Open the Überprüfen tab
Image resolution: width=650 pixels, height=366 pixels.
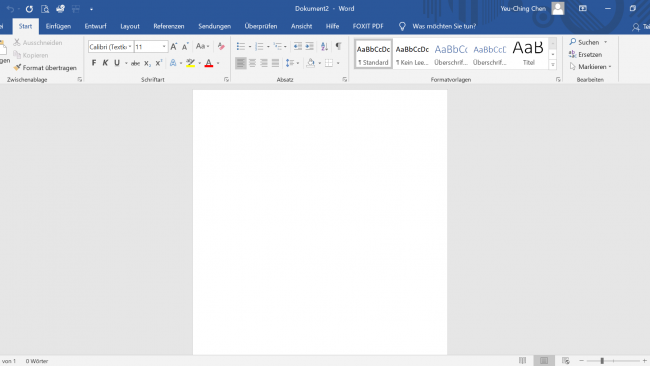point(261,26)
